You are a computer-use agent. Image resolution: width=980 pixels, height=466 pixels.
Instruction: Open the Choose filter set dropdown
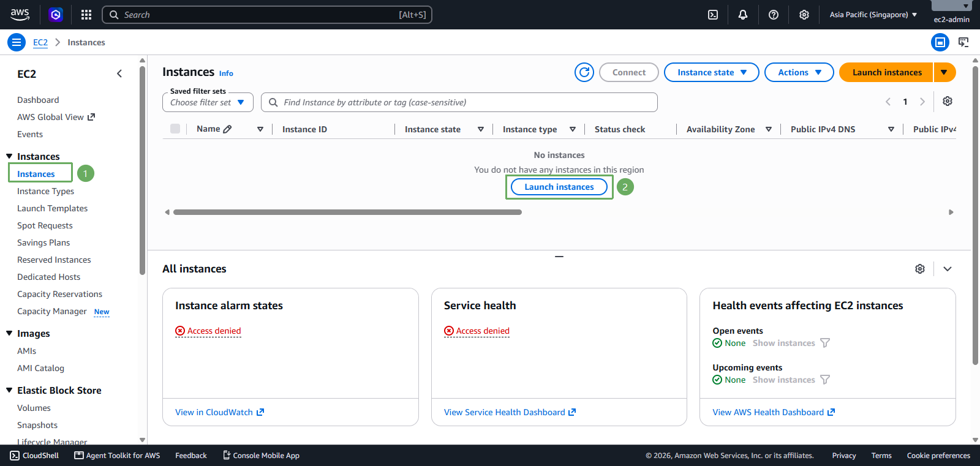(208, 102)
